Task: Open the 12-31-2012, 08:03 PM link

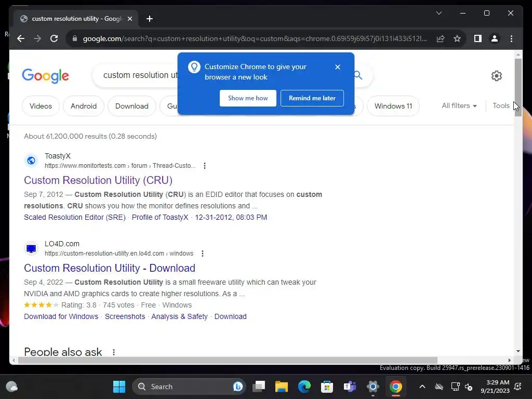Action: pyautogui.click(x=231, y=217)
